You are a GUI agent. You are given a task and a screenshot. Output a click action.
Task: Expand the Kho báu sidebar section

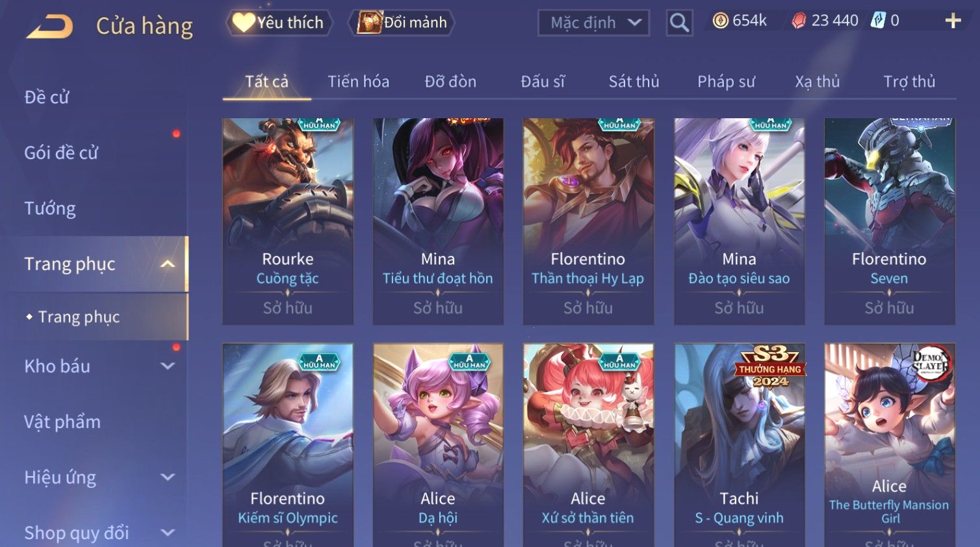tap(168, 366)
